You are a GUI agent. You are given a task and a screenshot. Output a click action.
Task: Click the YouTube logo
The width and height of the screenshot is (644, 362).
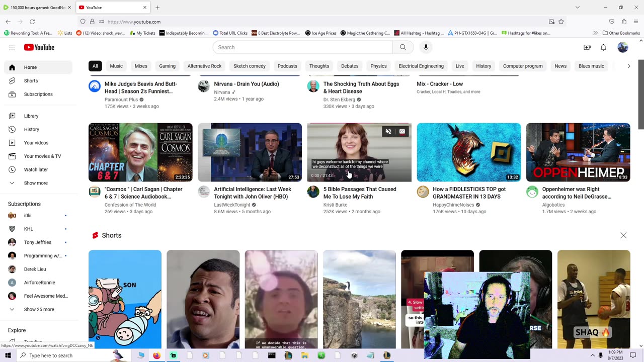pyautogui.click(x=39, y=47)
